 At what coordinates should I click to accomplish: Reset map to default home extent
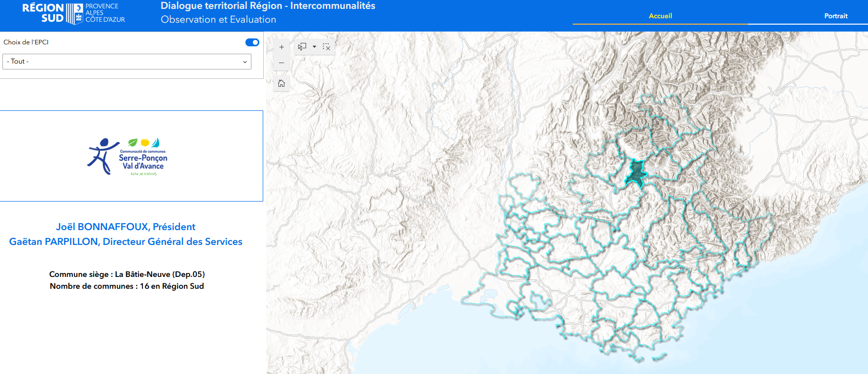pos(281,83)
